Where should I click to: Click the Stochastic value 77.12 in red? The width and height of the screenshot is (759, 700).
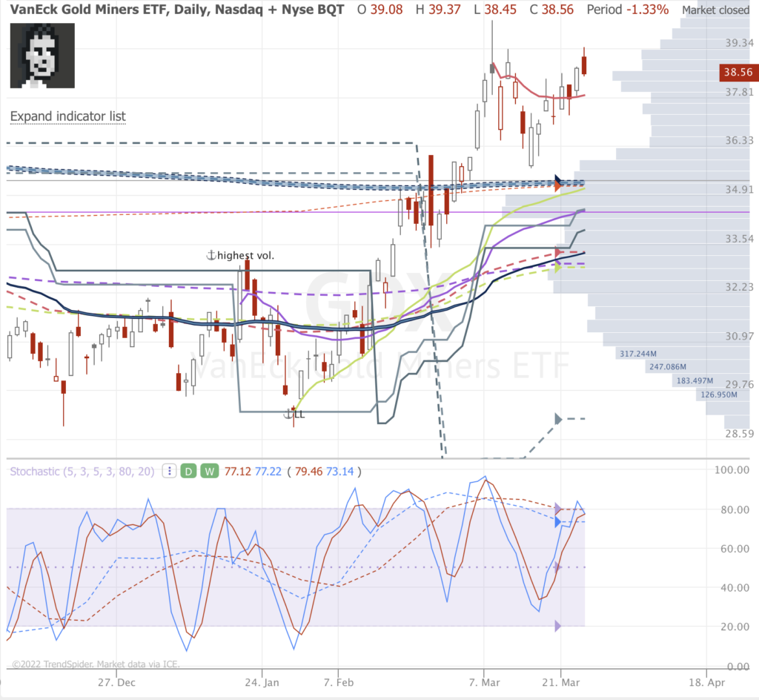coord(238,472)
